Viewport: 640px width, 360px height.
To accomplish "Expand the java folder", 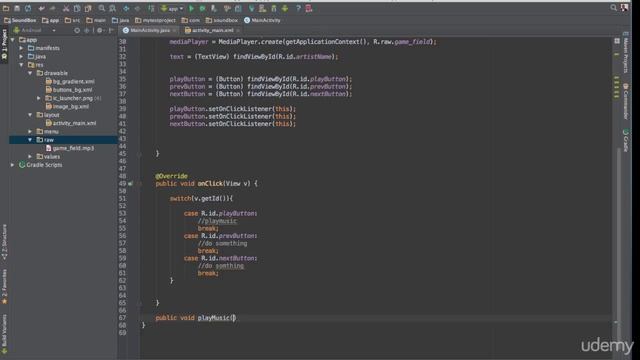I will click(x=22, y=56).
